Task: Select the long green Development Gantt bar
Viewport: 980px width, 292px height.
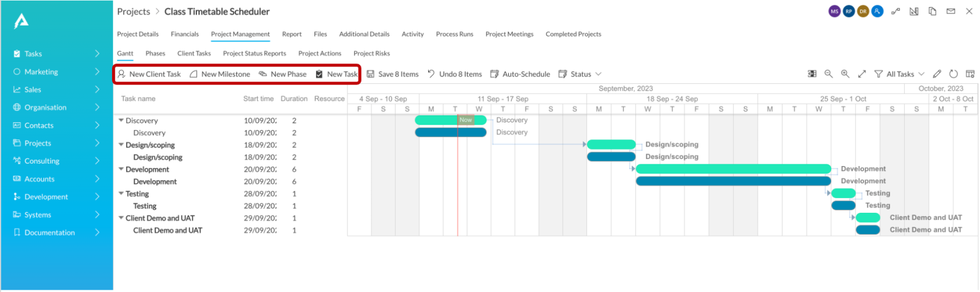Action: point(733,169)
